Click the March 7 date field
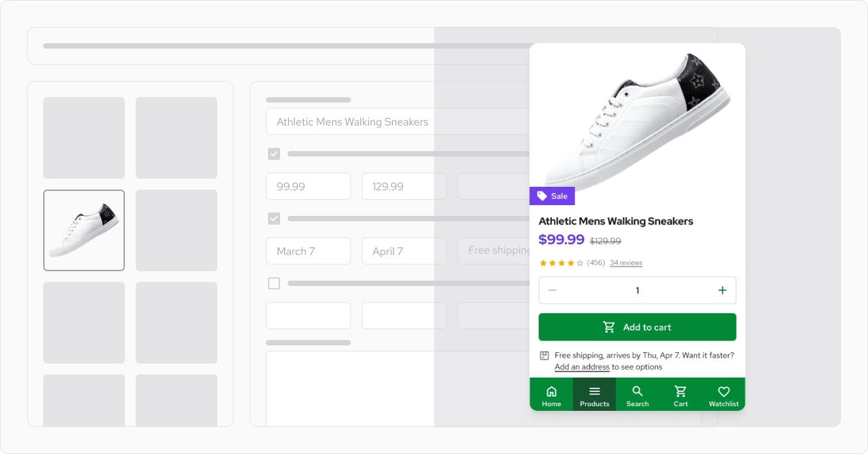 [x=308, y=251]
